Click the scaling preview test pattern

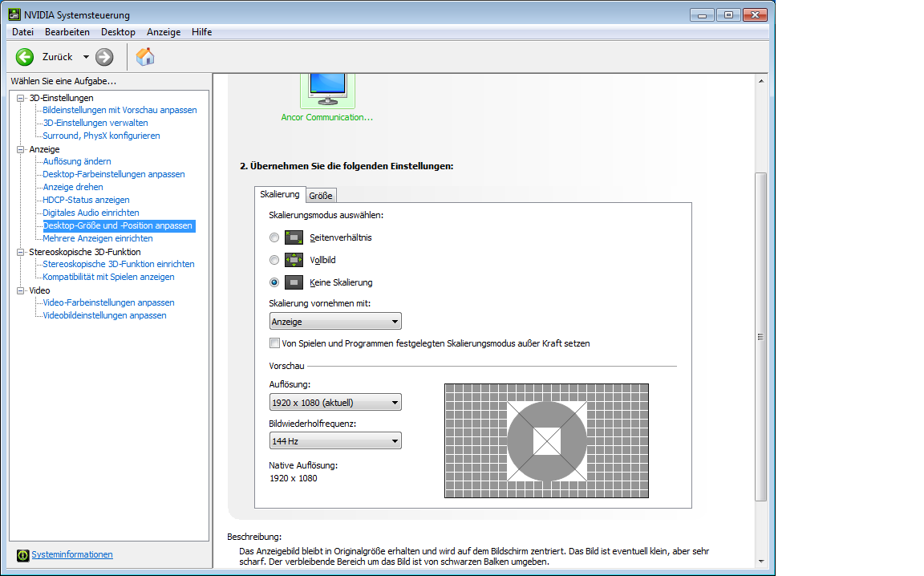click(x=546, y=441)
